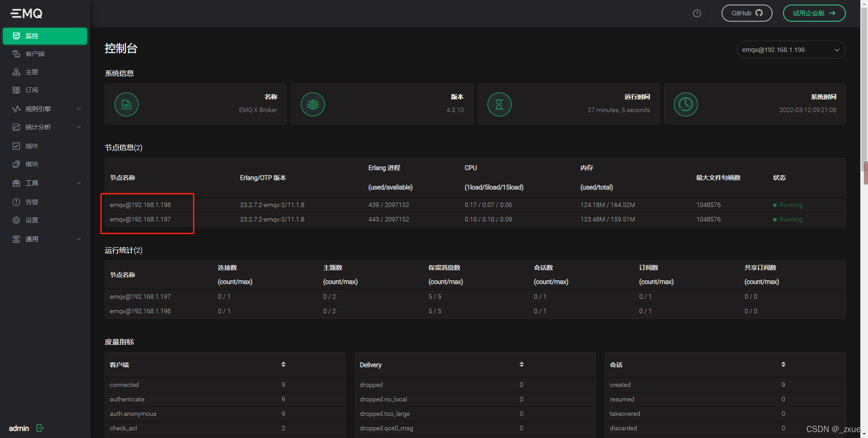
Task: Select 监控 in sidebar
Action: [x=45, y=36]
